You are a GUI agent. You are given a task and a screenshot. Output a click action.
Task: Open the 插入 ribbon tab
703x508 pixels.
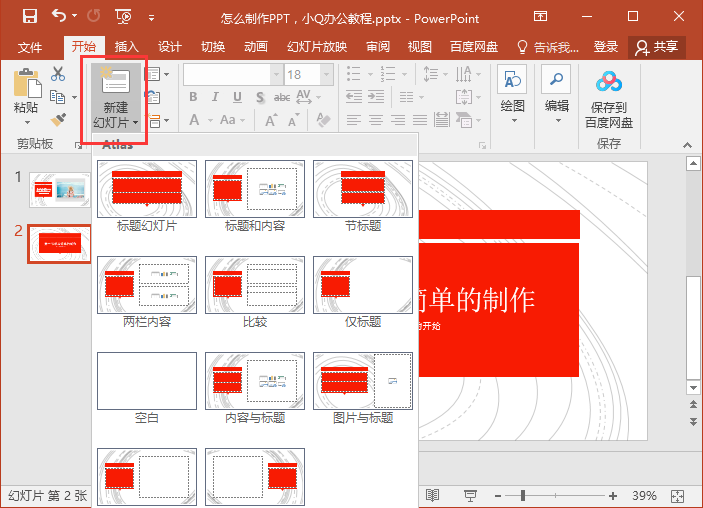(x=126, y=47)
